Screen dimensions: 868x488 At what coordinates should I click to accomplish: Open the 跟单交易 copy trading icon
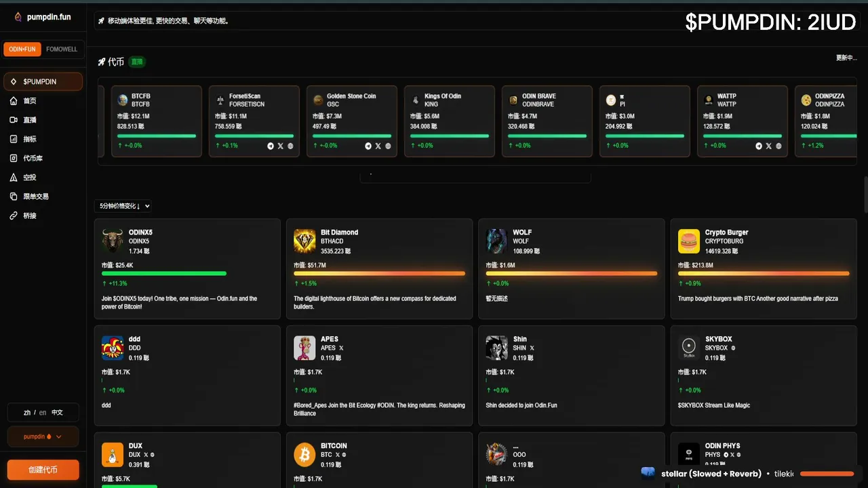click(14, 197)
